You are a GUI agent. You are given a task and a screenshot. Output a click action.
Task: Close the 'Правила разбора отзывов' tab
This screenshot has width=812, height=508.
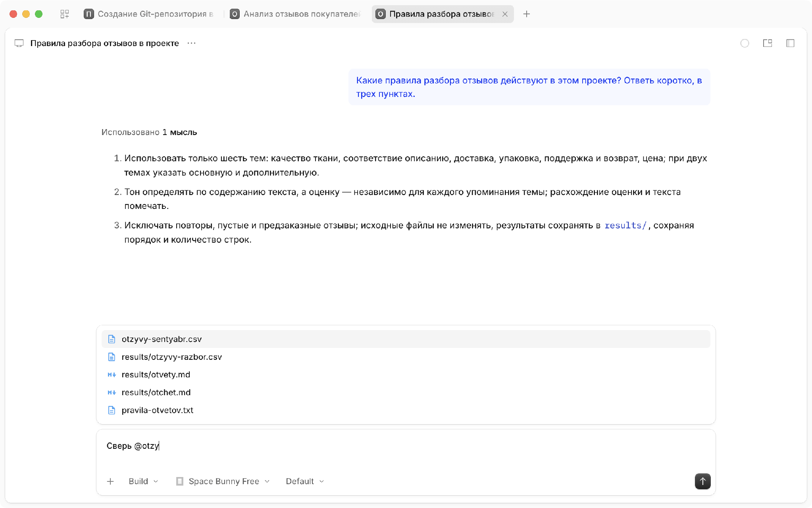[x=505, y=14]
